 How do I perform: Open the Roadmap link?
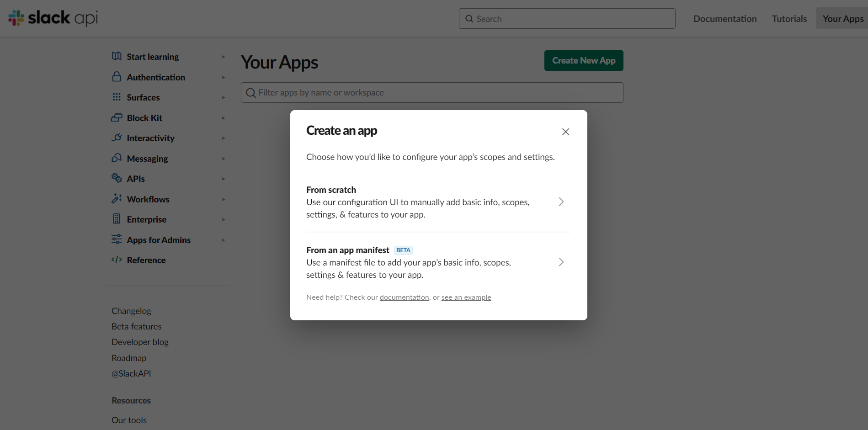click(x=129, y=358)
